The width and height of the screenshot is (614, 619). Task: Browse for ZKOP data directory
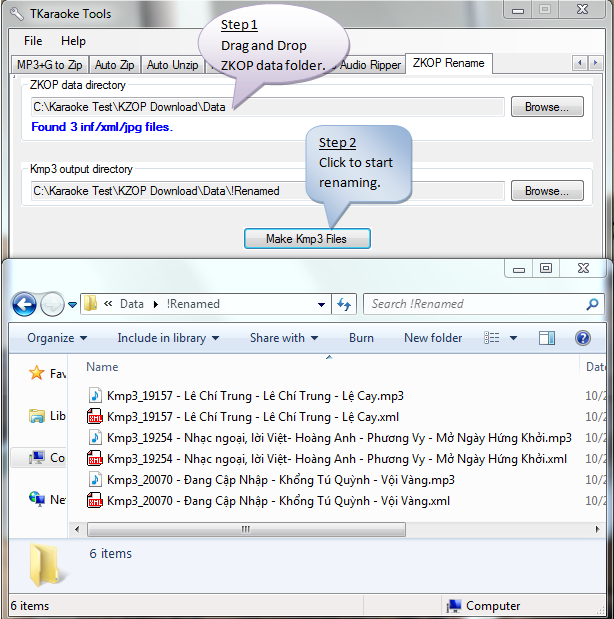click(546, 107)
